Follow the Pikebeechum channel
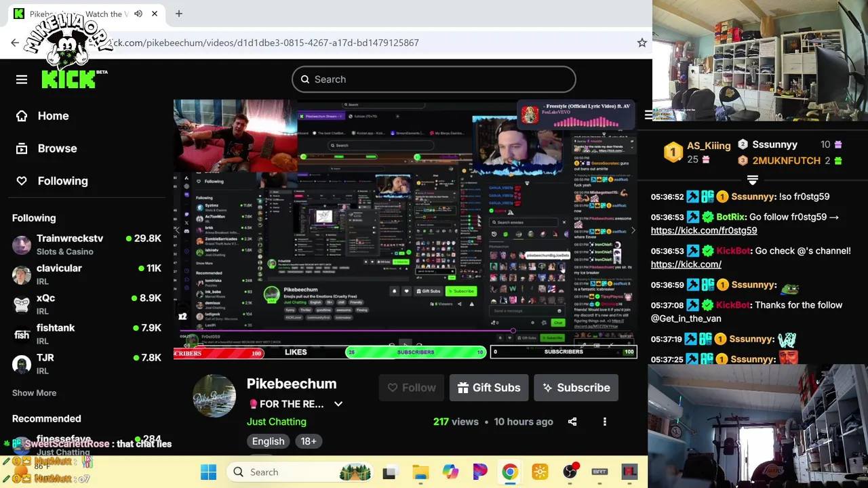 411,388
